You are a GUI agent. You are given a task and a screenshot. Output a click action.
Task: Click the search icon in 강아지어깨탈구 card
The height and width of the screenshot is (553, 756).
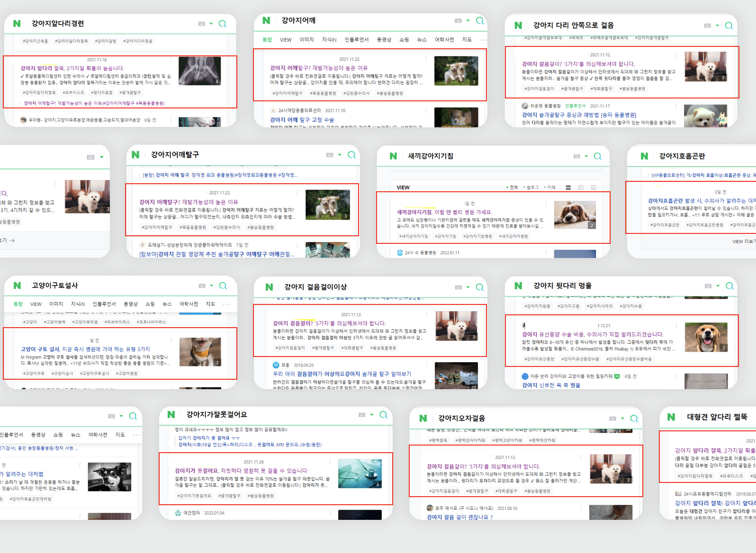tap(351, 155)
